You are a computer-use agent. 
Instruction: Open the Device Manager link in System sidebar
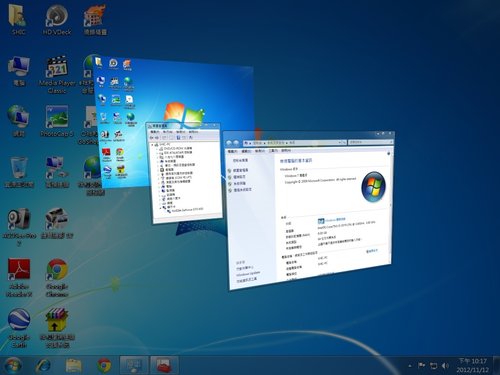tap(241, 170)
